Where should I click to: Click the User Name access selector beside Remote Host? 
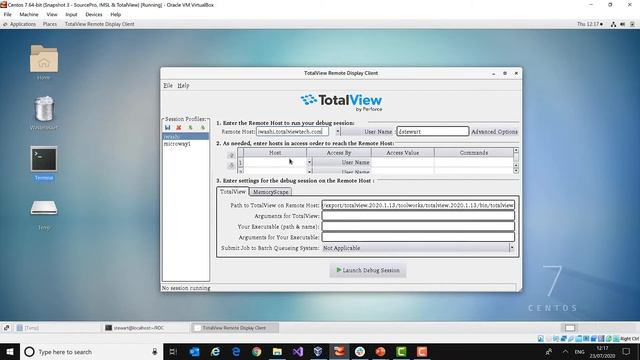[x=368, y=131]
